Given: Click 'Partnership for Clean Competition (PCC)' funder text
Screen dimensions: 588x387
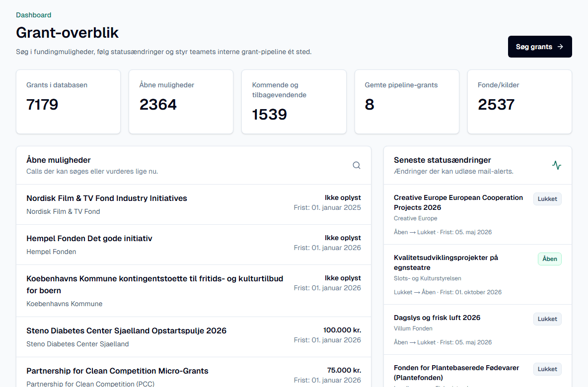Looking at the screenshot, I should [90, 384].
